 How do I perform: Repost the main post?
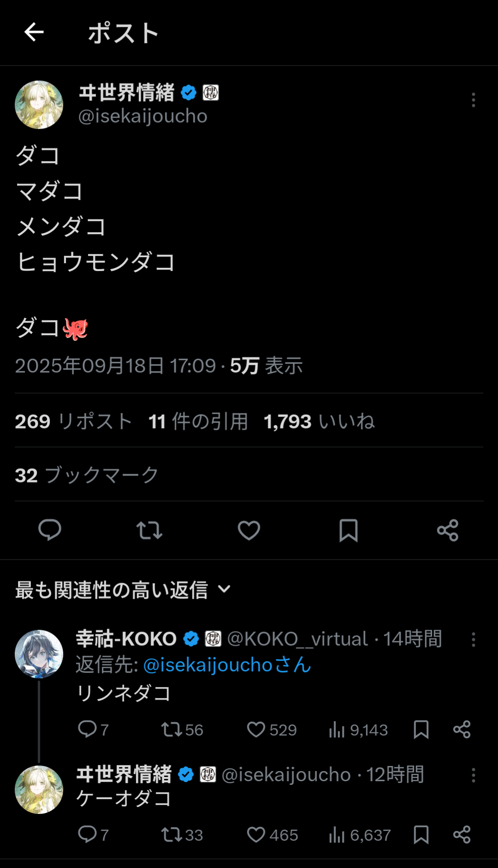coord(149,530)
